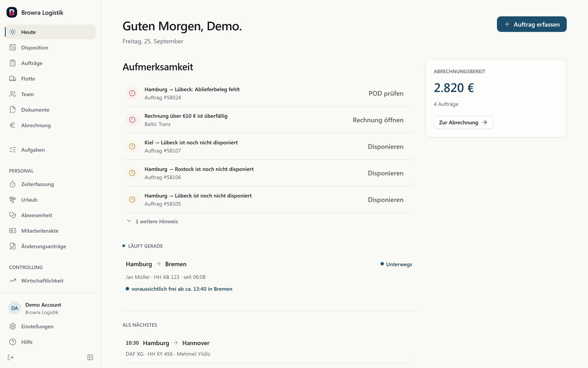Open the Demo Account profile entry
Viewport: 588px width, 368px height.
[50, 308]
